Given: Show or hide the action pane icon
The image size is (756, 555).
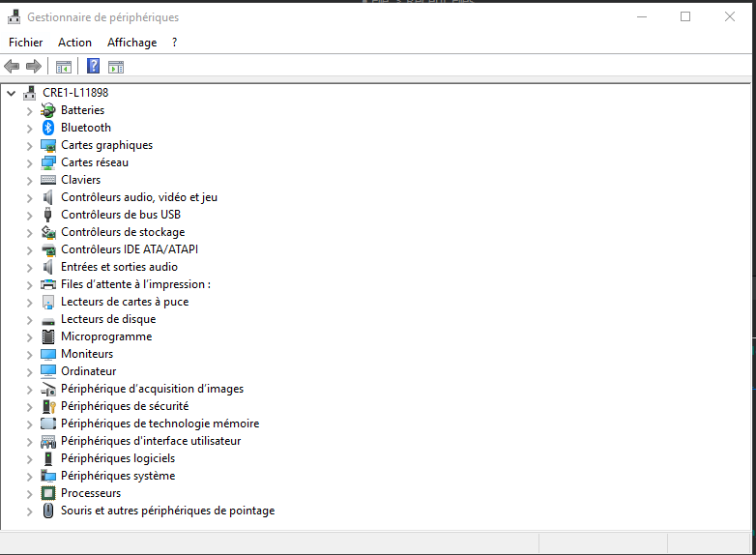Looking at the screenshot, I should point(116,67).
